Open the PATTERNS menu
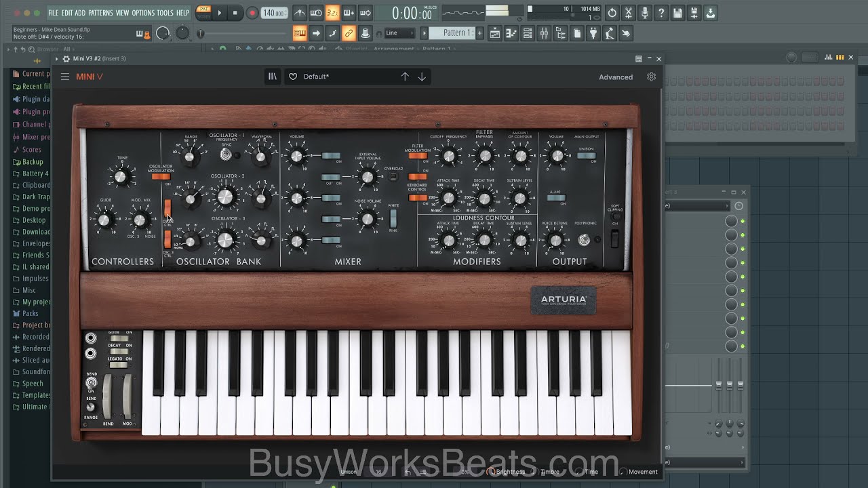Viewport: 868px width, 488px height. tap(100, 13)
